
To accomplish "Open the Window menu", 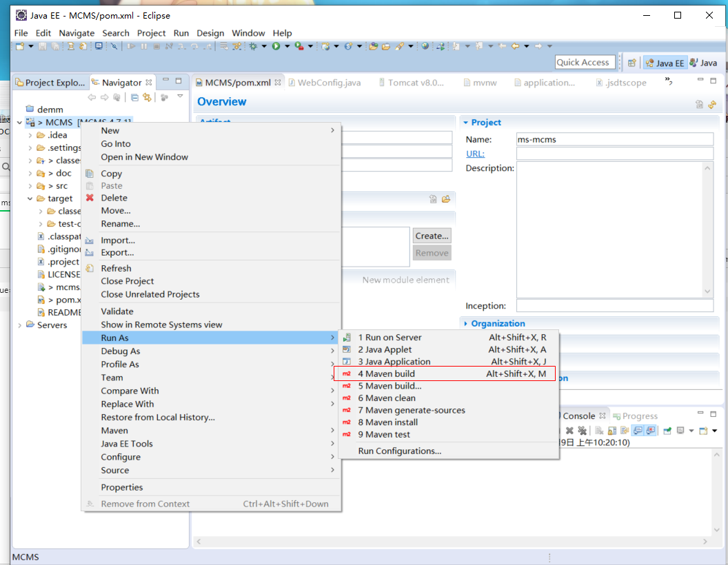I will (x=248, y=33).
